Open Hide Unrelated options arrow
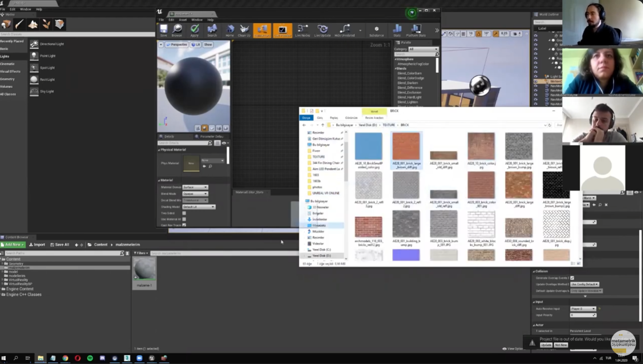 [x=360, y=31]
